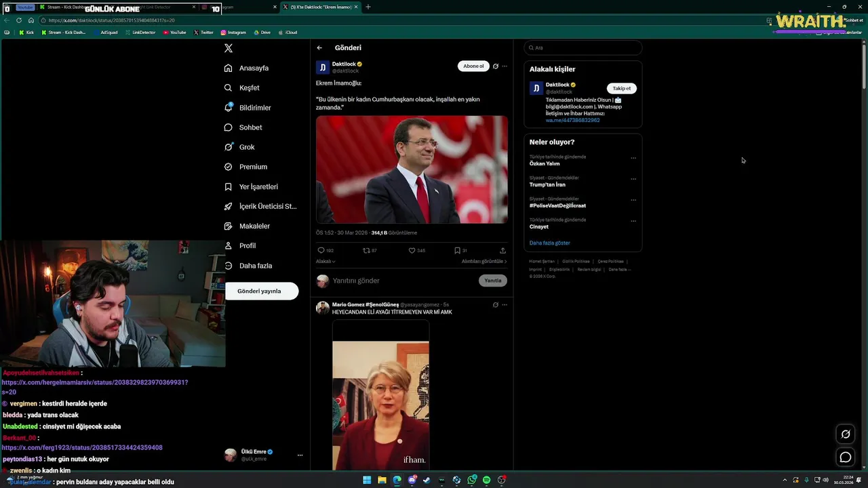Screen dimensions: 868x488
Task: Open Trump'tan İran trend
Action: [x=547, y=184]
